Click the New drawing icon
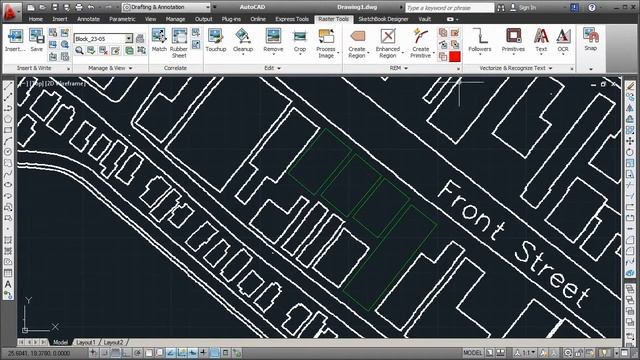Image resolution: width=640 pixels, height=360 pixels. tap(31, 7)
